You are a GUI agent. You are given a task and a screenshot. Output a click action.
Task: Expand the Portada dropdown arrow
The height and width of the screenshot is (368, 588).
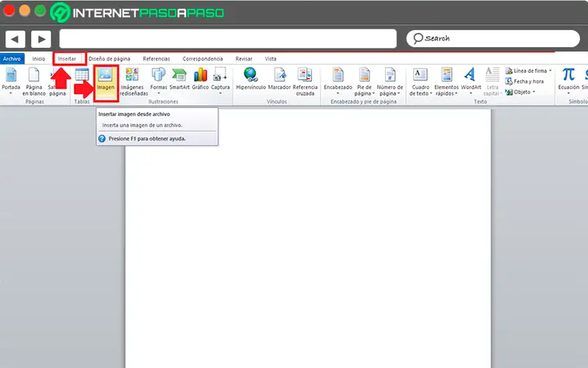pyautogui.click(x=11, y=93)
